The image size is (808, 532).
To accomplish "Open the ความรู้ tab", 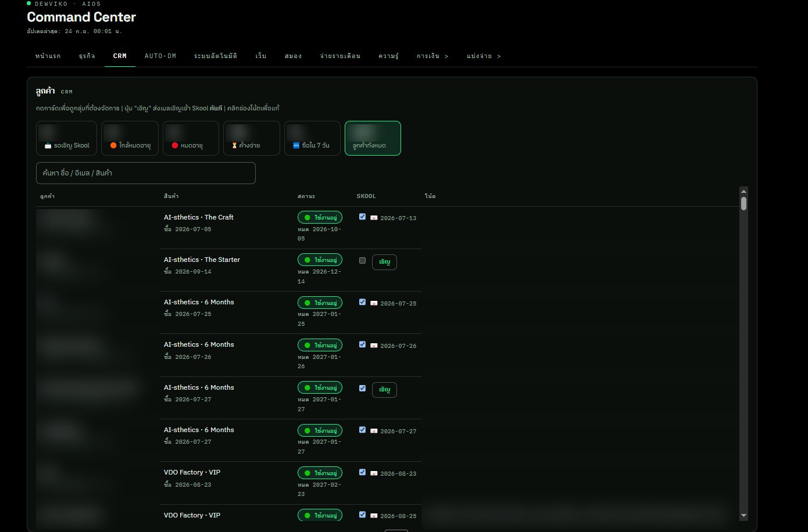I will (389, 56).
